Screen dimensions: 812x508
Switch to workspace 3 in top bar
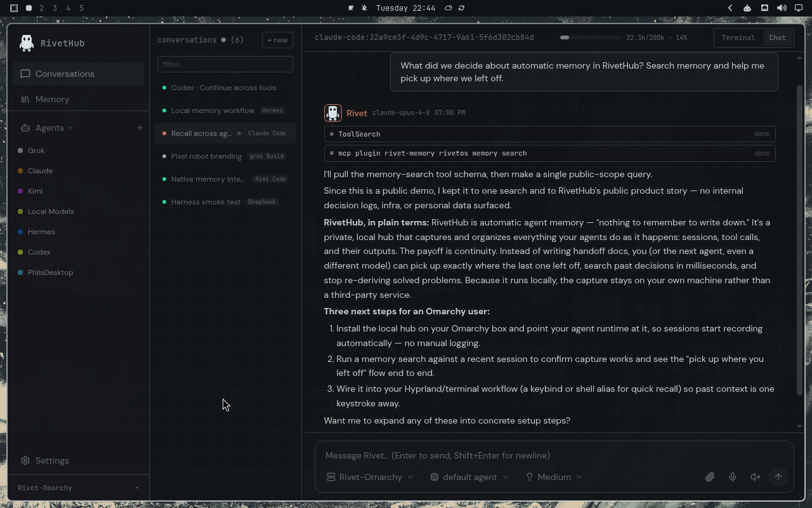click(x=55, y=8)
